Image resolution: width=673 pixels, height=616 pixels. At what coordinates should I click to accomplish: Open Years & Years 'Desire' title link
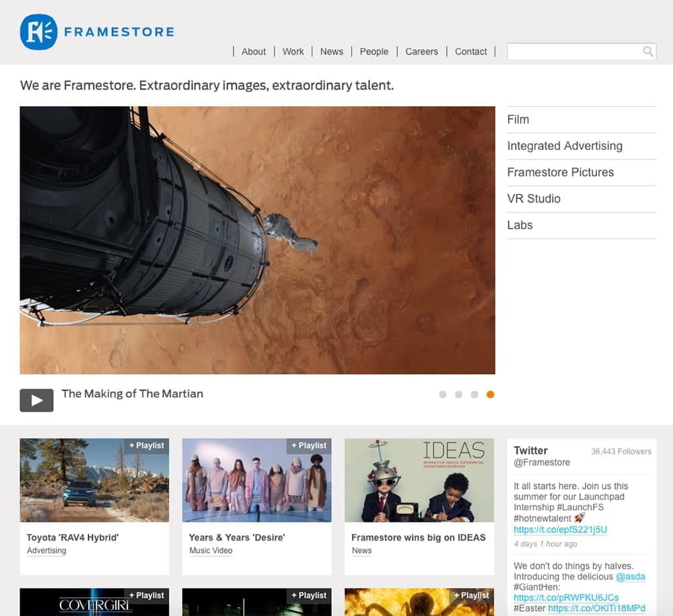pyautogui.click(x=237, y=537)
